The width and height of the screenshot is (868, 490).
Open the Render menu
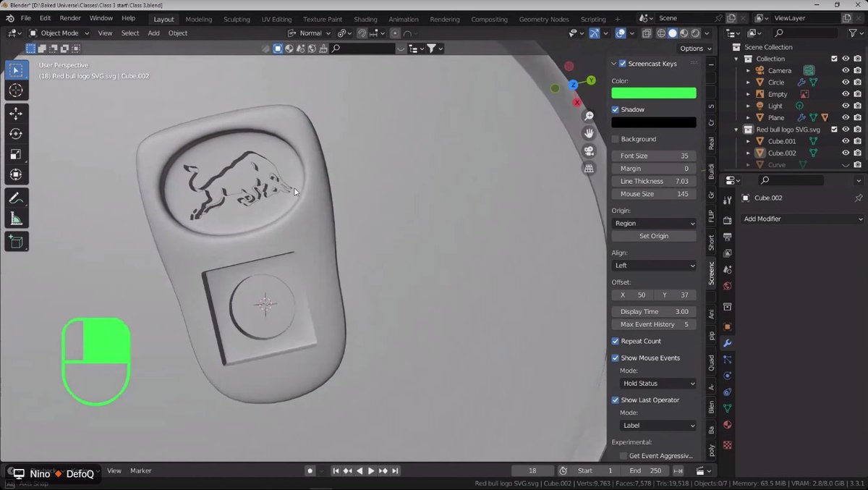click(x=70, y=18)
